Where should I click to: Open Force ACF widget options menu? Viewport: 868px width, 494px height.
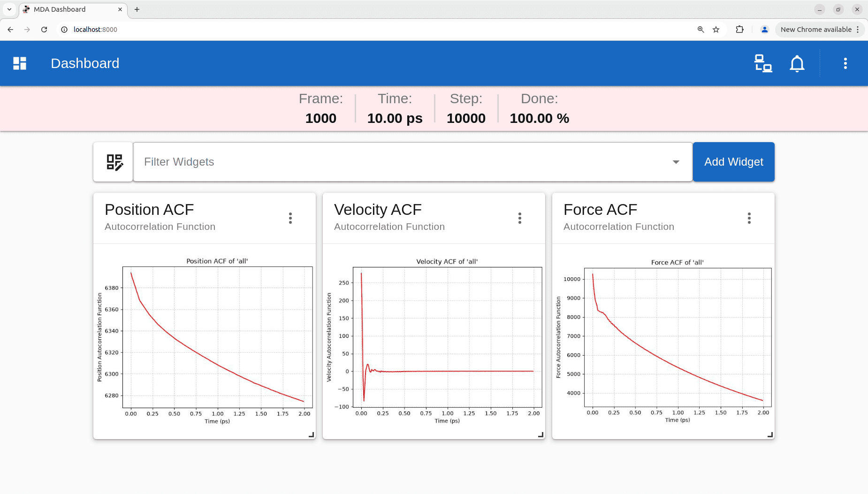(x=749, y=218)
